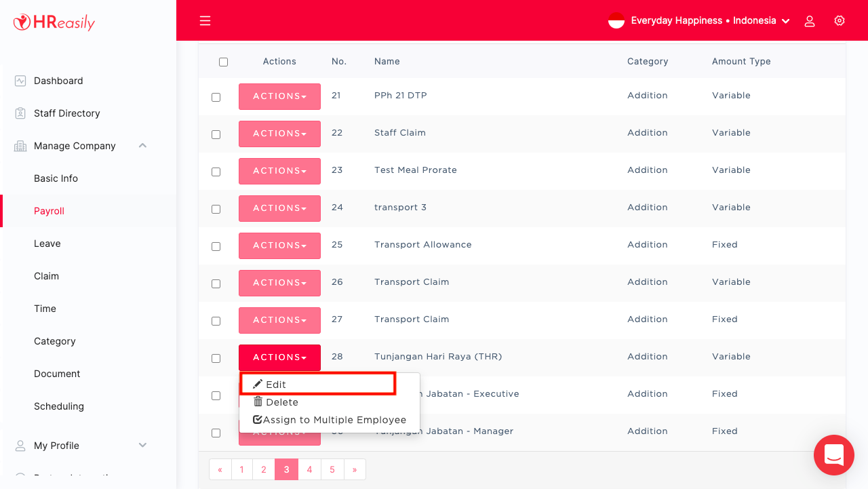Go to pagination page 5
Viewport: 868px width, 489px height.
pos(332,469)
